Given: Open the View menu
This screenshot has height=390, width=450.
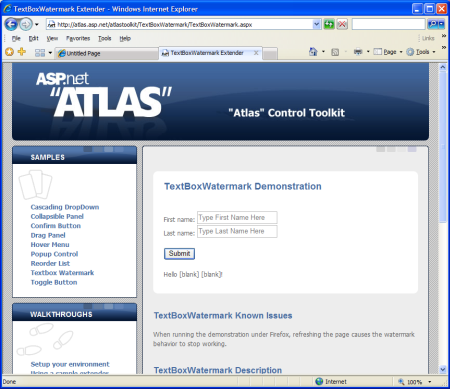Looking at the screenshot, I should click(x=52, y=38).
